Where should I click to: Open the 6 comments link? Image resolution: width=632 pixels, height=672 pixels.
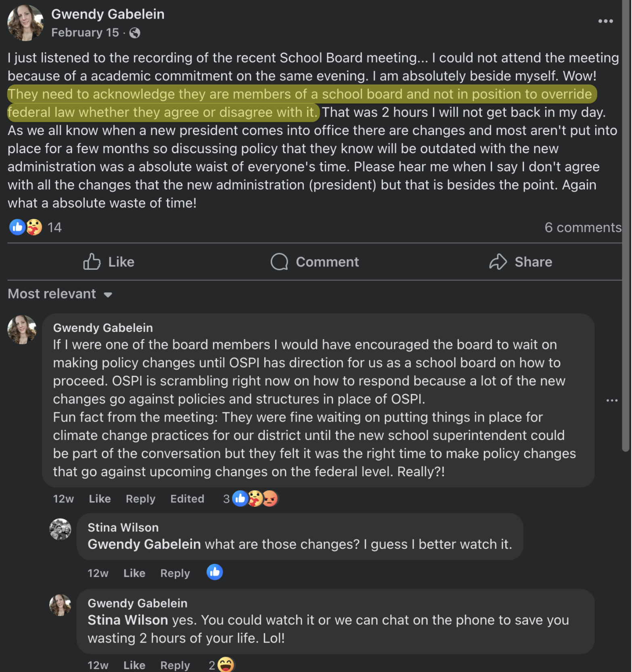point(582,227)
